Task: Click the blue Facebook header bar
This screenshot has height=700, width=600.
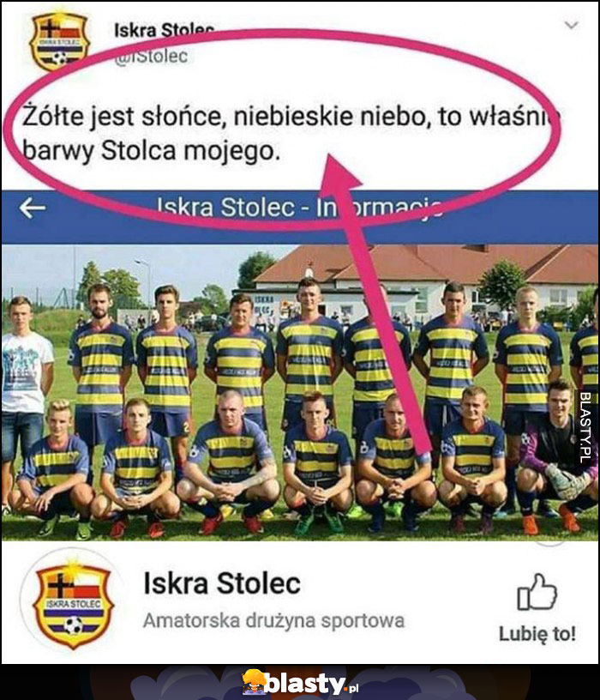Action: tap(300, 216)
